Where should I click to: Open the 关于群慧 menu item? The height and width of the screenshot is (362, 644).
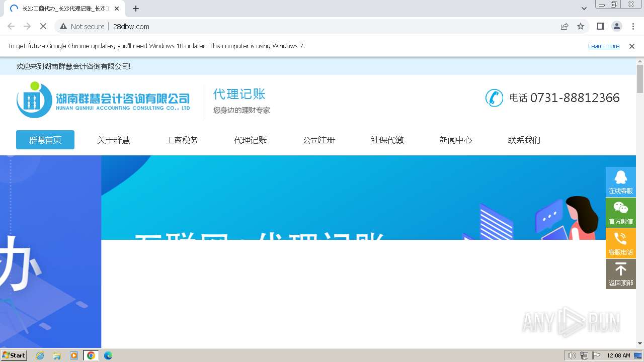point(114,140)
